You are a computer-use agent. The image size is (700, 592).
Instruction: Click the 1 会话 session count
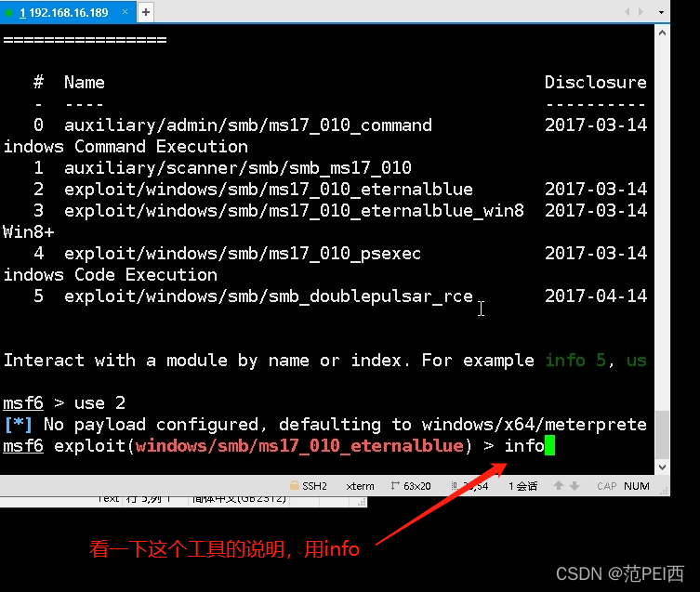click(x=522, y=486)
